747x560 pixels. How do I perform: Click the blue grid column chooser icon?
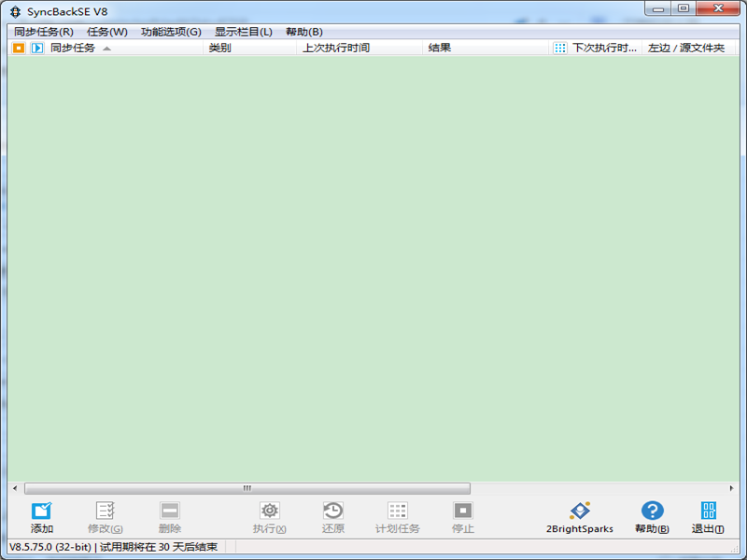point(559,48)
